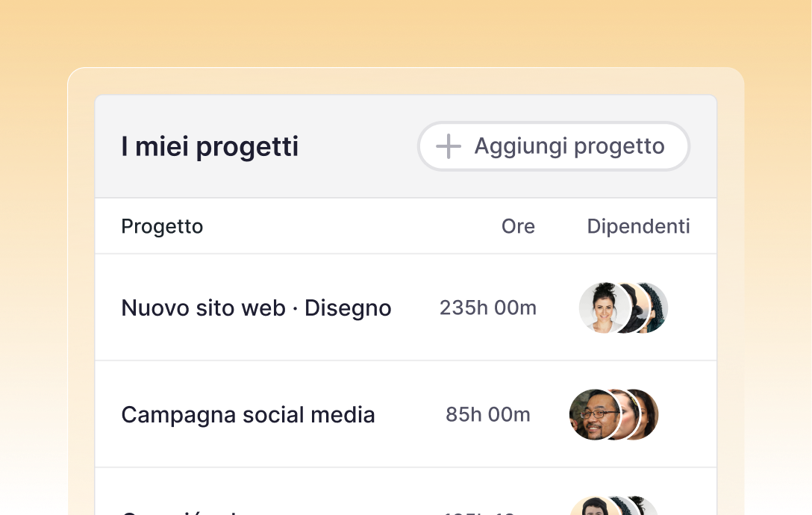Click the I miei progetti panel title
The width and height of the screenshot is (812, 515).
pos(210,146)
